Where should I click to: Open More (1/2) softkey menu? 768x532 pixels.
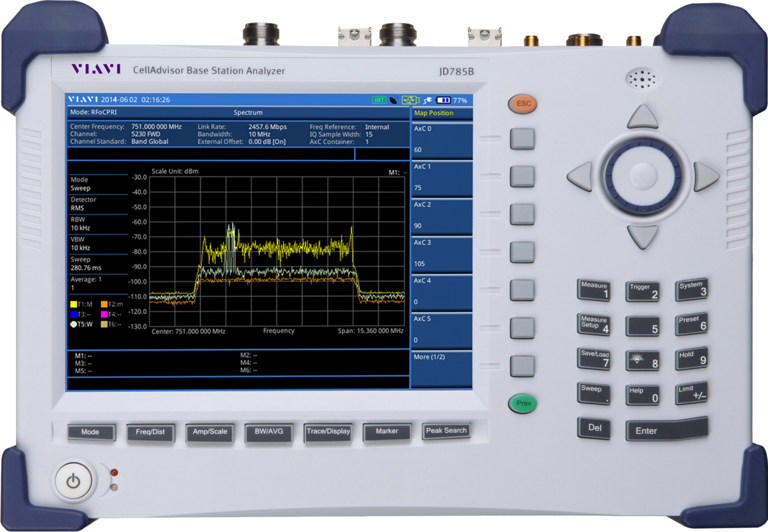[x=441, y=368]
